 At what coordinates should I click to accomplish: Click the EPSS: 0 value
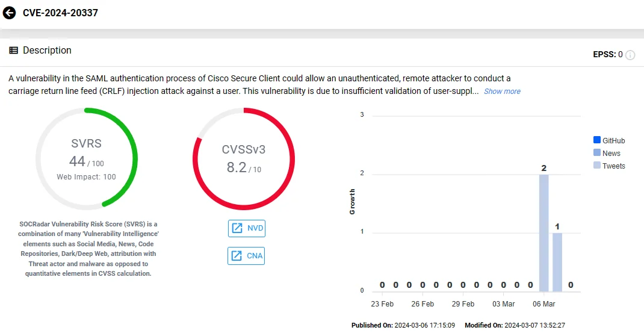[x=608, y=54]
